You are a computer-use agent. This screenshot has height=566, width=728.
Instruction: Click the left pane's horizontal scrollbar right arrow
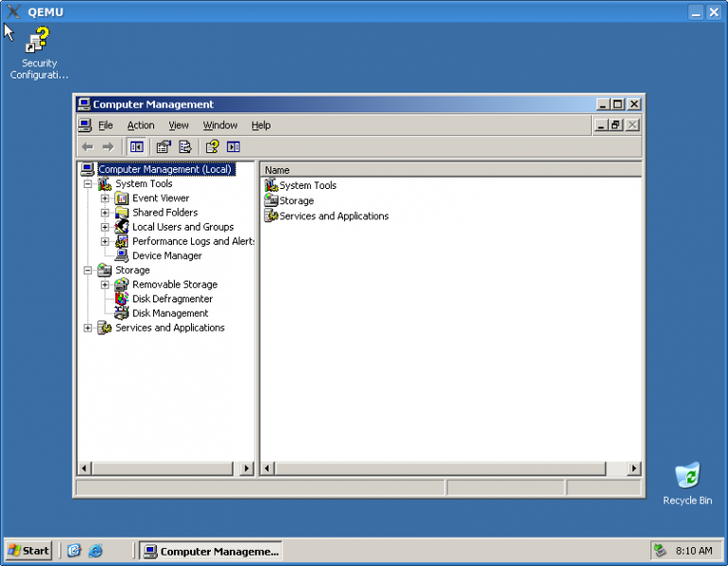[248, 469]
